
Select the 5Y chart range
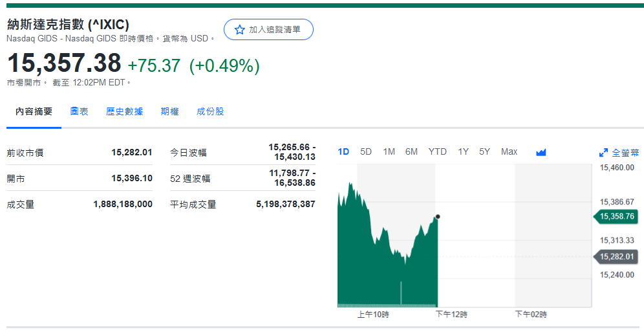(484, 151)
